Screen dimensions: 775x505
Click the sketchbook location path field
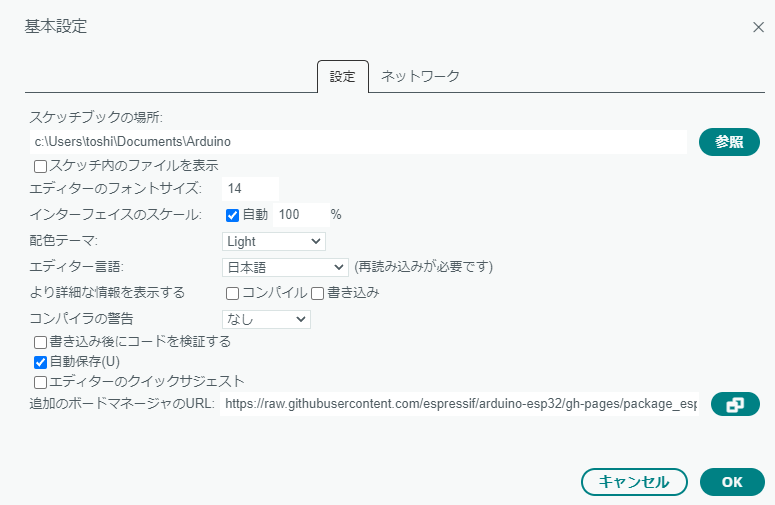(x=358, y=142)
